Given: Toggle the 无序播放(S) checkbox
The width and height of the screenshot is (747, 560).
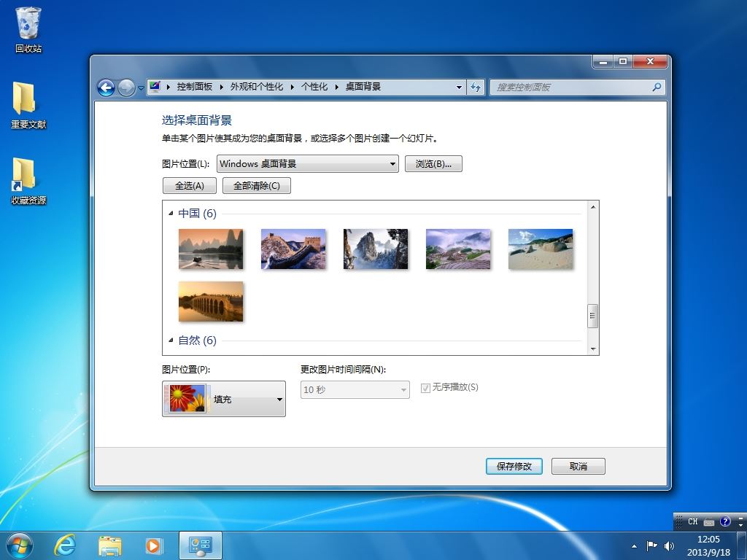Looking at the screenshot, I should coord(425,388).
